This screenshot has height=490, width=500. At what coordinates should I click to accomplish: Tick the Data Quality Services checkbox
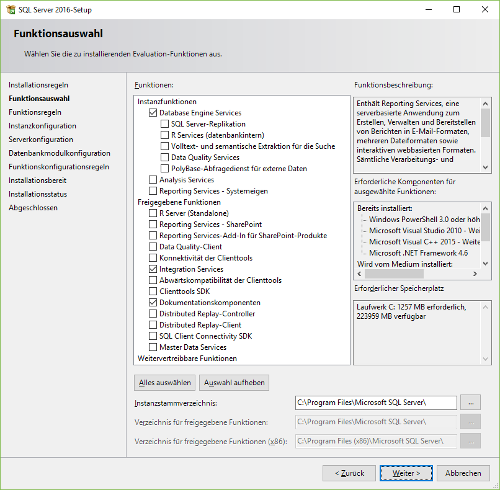point(165,157)
